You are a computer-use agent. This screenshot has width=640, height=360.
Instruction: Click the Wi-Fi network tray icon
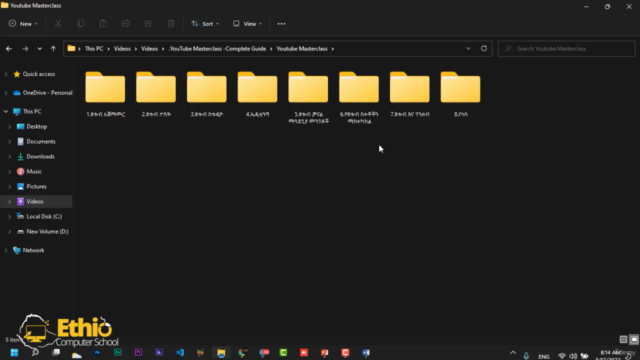tap(562, 356)
